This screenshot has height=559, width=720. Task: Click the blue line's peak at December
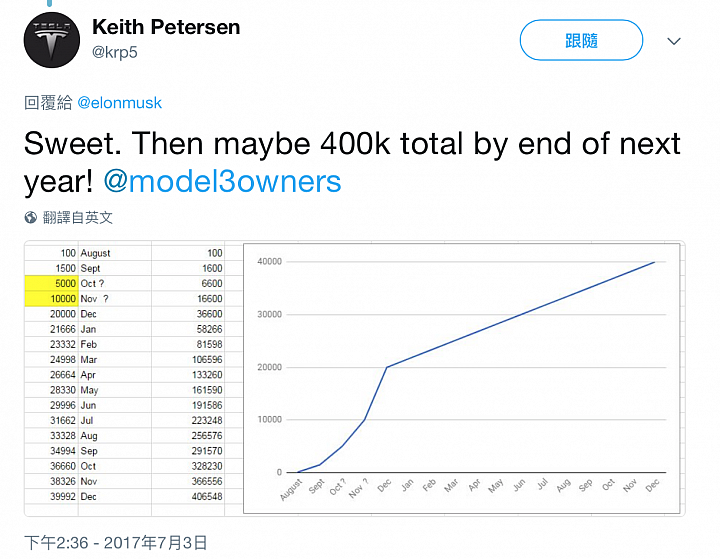[654, 262]
